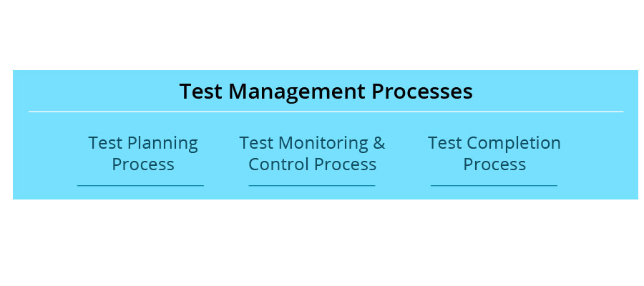Click the ampersand after Monitoring
The height and width of the screenshot is (286, 644).
[379, 143]
